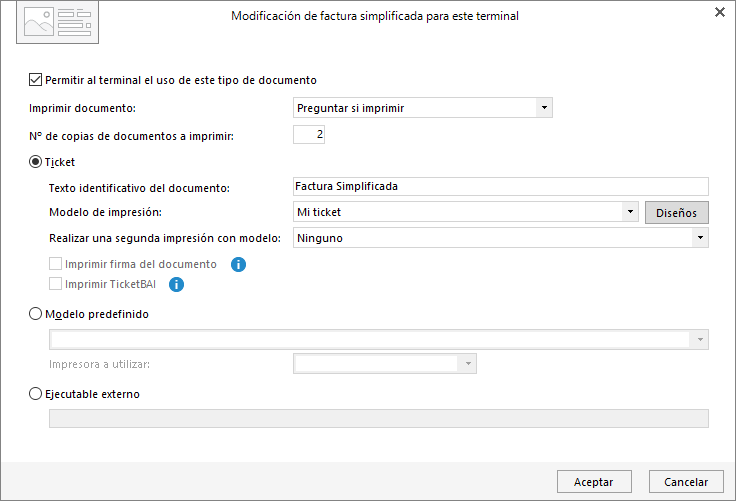Click the info icon beside Imprimir firma del documento
736x501 pixels.
[238, 264]
